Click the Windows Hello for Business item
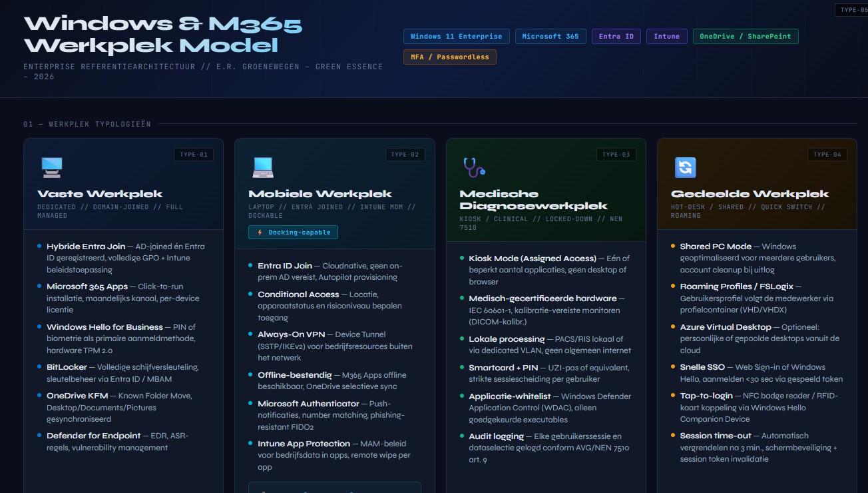The width and height of the screenshot is (868, 493). pos(122,338)
